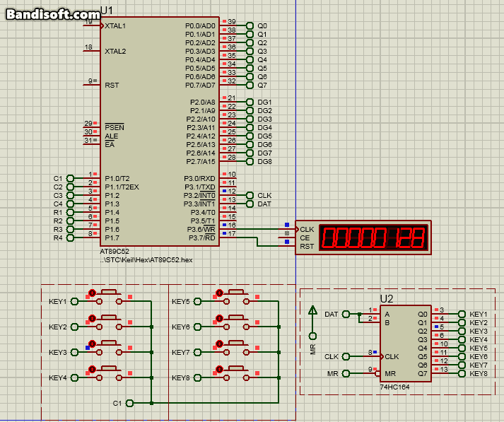Select the KEY4 terminal on U2 output Q3
This screenshot has width=504, height=422.
[462, 340]
